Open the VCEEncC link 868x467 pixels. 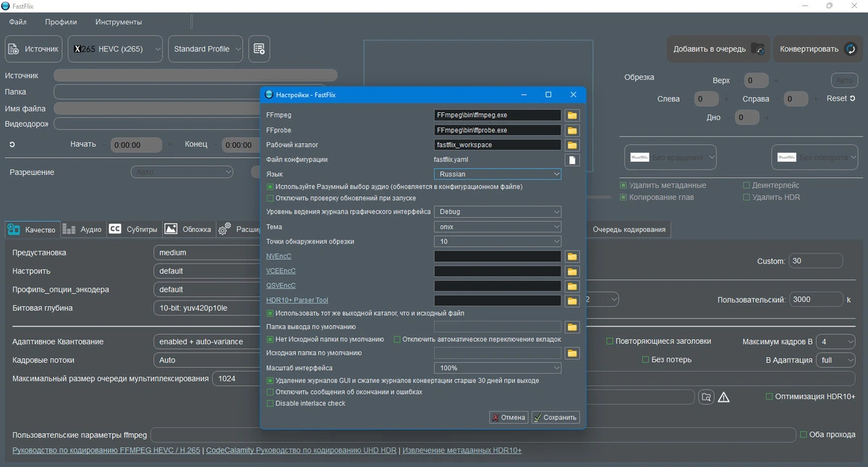coord(281,271)
